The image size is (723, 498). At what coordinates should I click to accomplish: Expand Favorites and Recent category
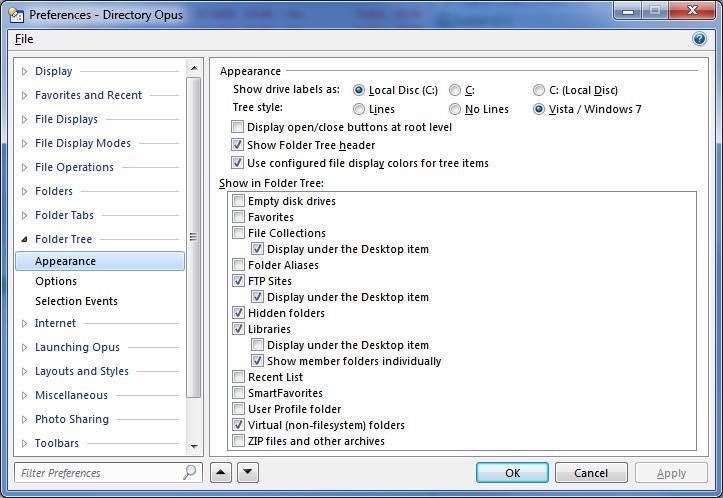point(25,95)
